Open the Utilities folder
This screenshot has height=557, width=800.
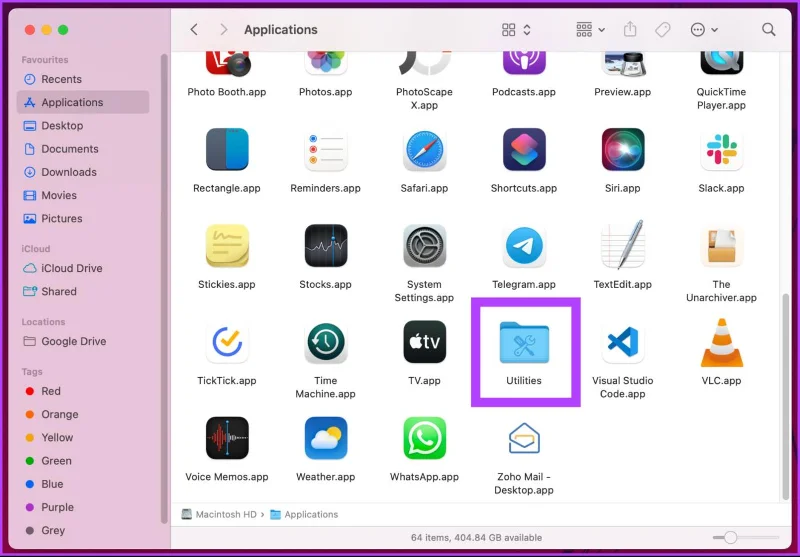[x=524, y=343]
